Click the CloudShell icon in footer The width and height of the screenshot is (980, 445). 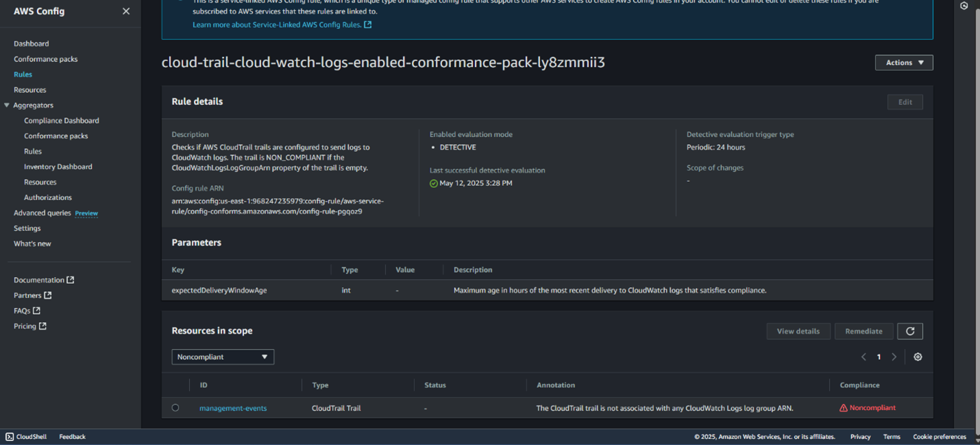pos(10,437)
